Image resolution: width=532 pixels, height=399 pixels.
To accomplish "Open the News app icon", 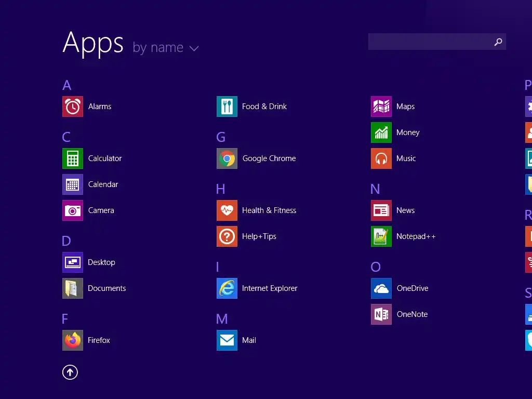I will (x=381, y=210).
